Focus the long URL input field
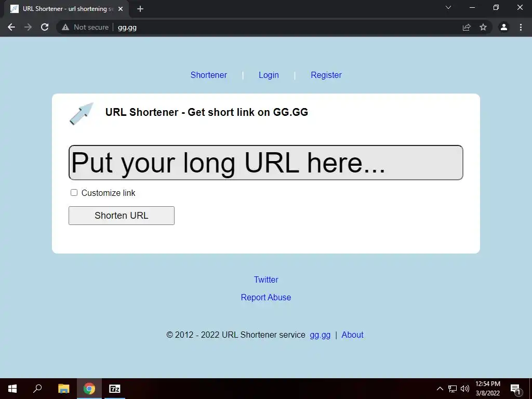Screen dimensions: 532x399 (x=265, y=163)
